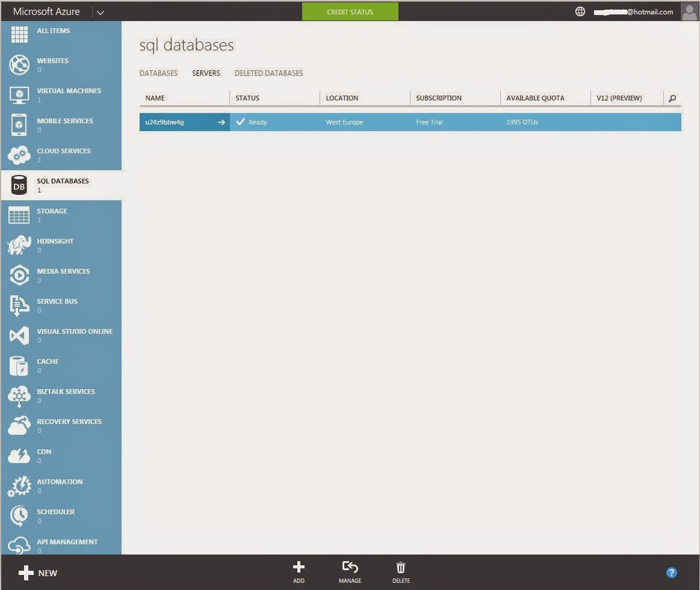Expand the Microsoft Azure chevron menu
The height and width of the screenshot is (590, 700).
[x=101, y=11]
